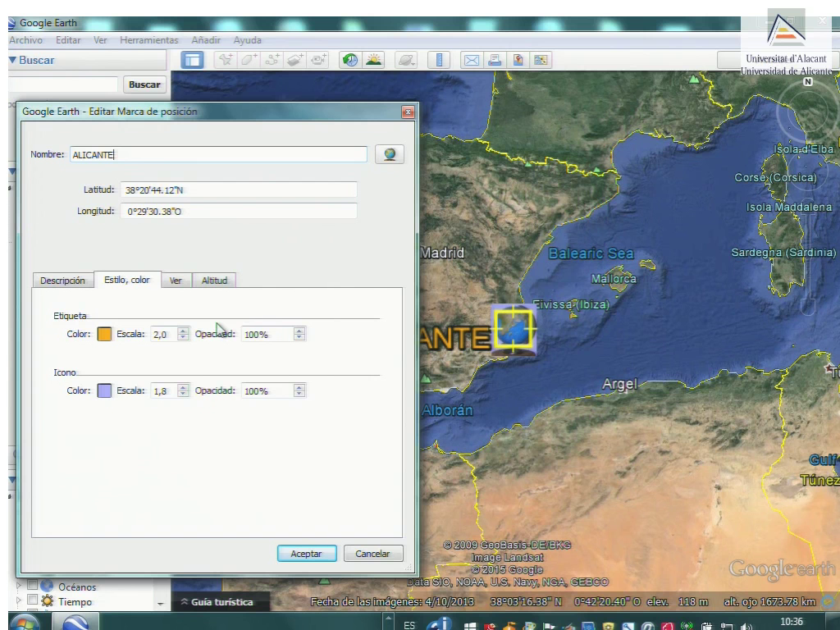Image resolution: width=840 pixels, height=630 pixels.
Task: Open the Archivo menu
Action: pos(25,40)
